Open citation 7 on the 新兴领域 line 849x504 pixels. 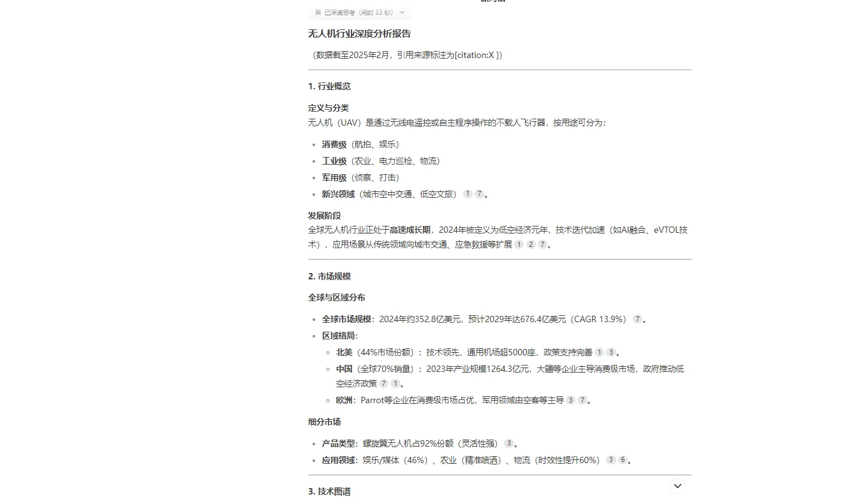click(x=479, y=194)
